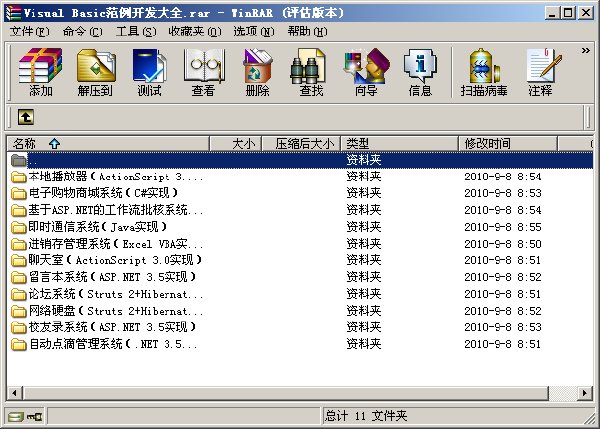Image resolution: width=600 pixels, height=429 pixels.
Task: Click date 2010-9-8 8:55 cell
Action: [x=503, y=227]
